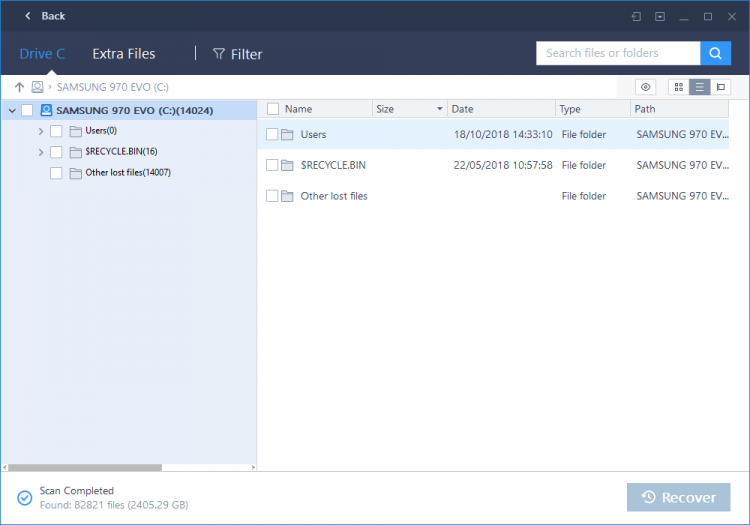Switch to large icons grid view
Image resolution: width=750 pixels, height=525 pixels.
[x=678, y=87]
